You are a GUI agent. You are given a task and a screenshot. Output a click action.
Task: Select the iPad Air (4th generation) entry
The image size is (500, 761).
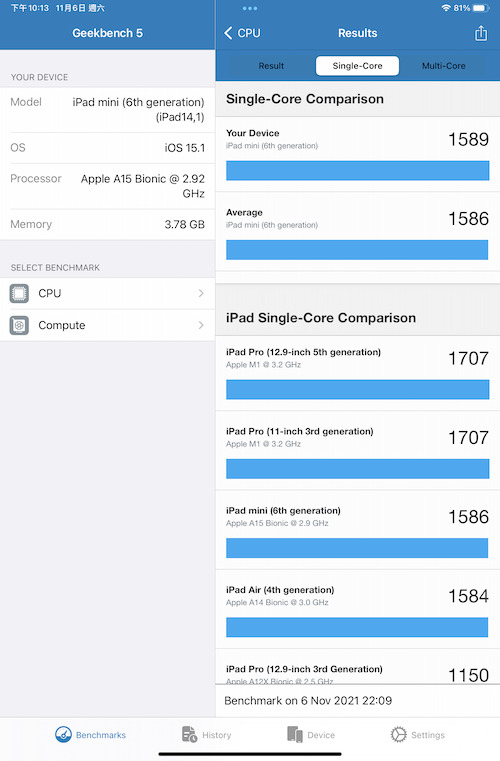click(x=357, y=609)
